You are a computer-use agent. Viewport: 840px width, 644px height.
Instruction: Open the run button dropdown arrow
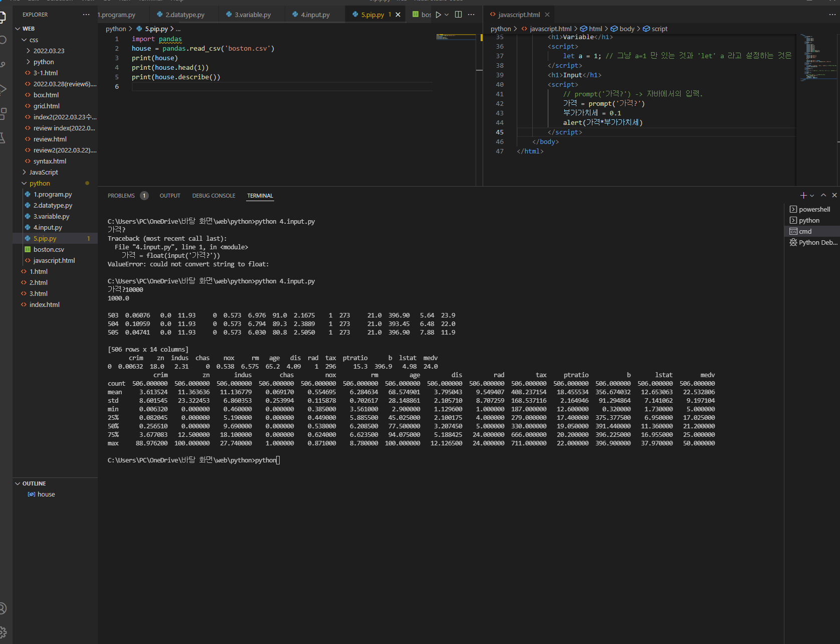point(447,15)
